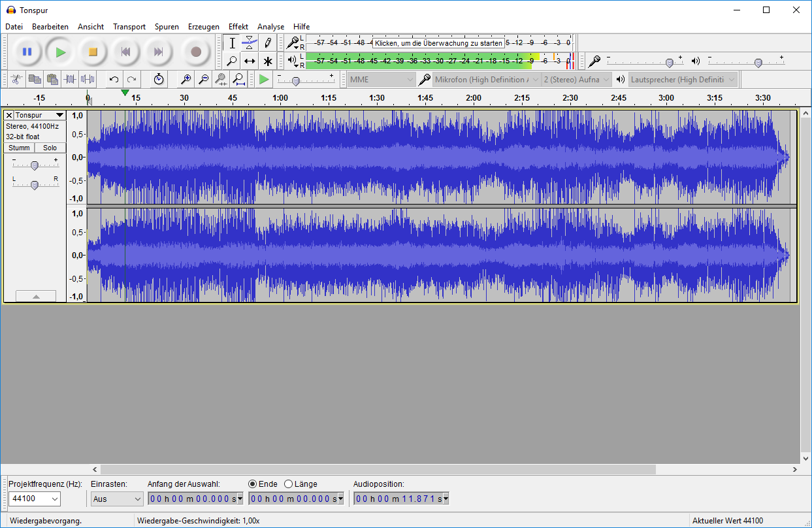Start playback with the large Play button
Viewport: 812px width, 528px height.
click(x=60, y=52)
